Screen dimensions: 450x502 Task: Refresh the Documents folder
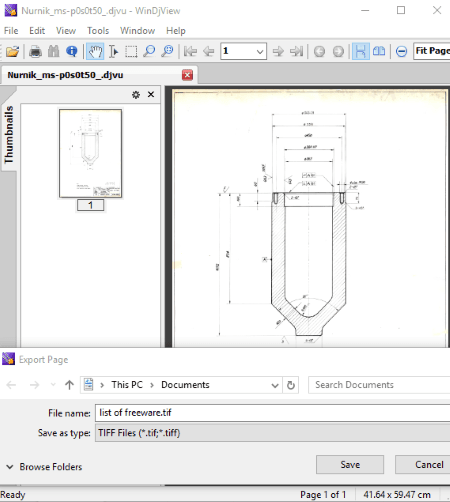[x=291, y=385]
